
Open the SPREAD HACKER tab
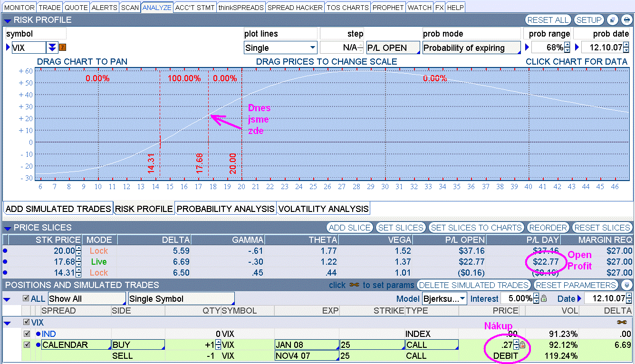tap(295, 8)
